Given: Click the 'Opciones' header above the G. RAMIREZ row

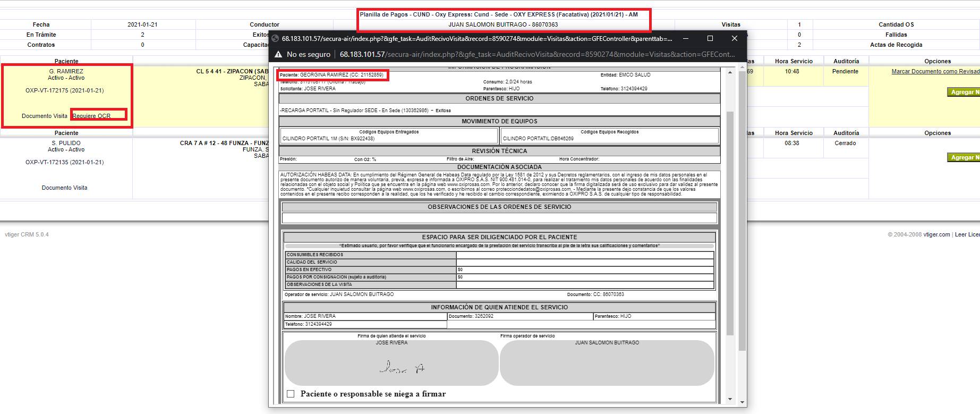Looking at the screenshot, I should click(938, 61).
